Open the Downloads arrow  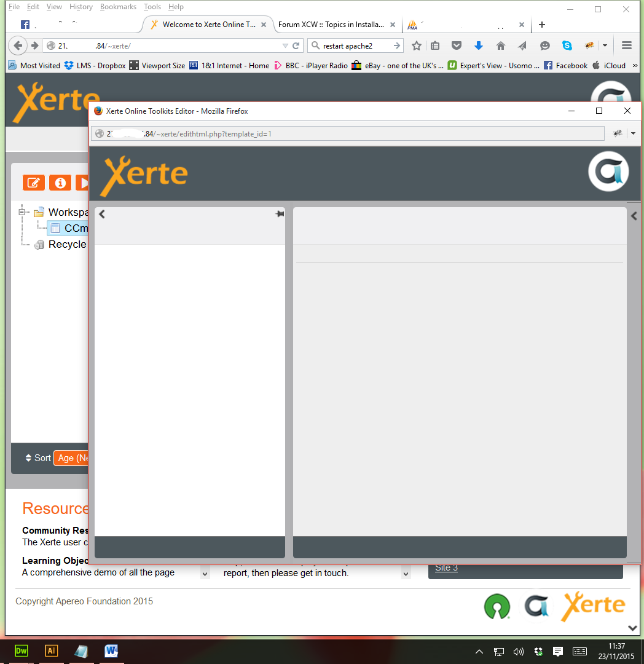[479, 45]
